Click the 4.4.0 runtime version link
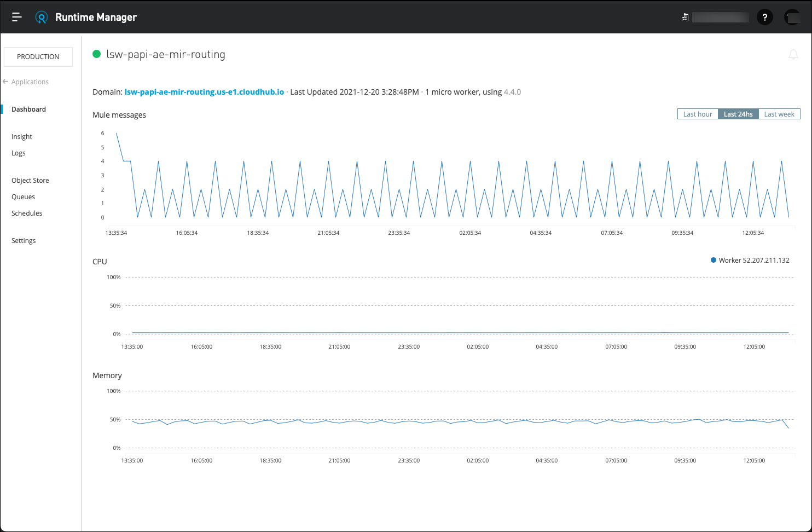The image size is (812, 532). pyautogui.click(x=512, y=92)
